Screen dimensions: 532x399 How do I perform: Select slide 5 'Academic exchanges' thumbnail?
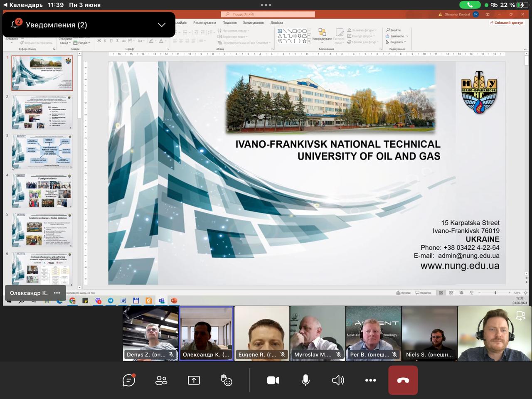[x=42, y=230]
